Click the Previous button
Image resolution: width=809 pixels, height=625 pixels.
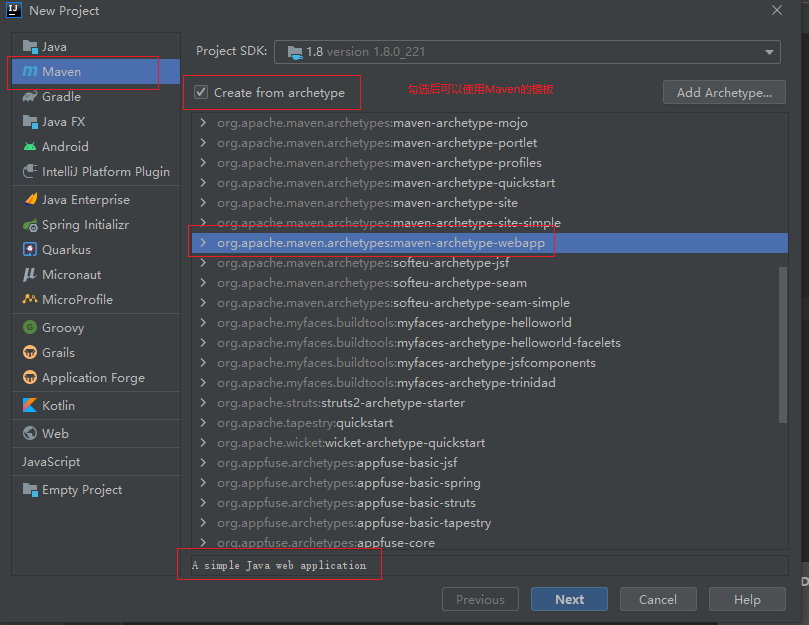480,599
